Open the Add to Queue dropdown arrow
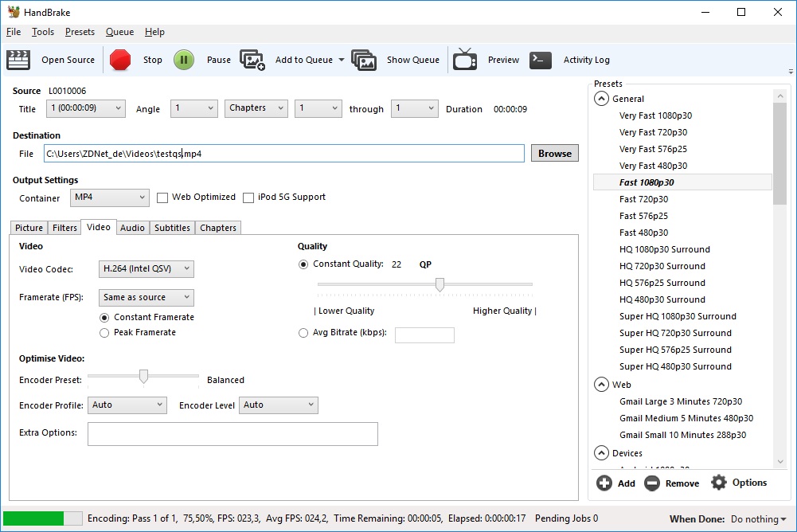This screenshot has height=532, width=797. (x=342, y=60)
